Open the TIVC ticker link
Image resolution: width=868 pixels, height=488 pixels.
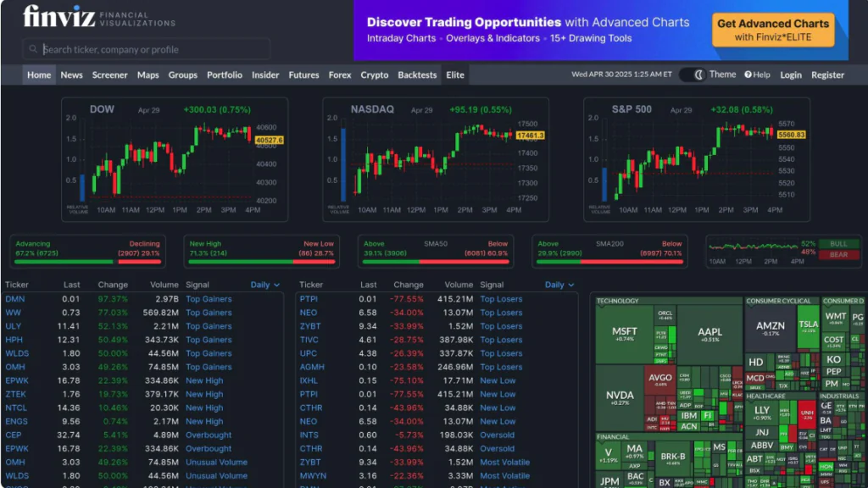click(309, 340)
